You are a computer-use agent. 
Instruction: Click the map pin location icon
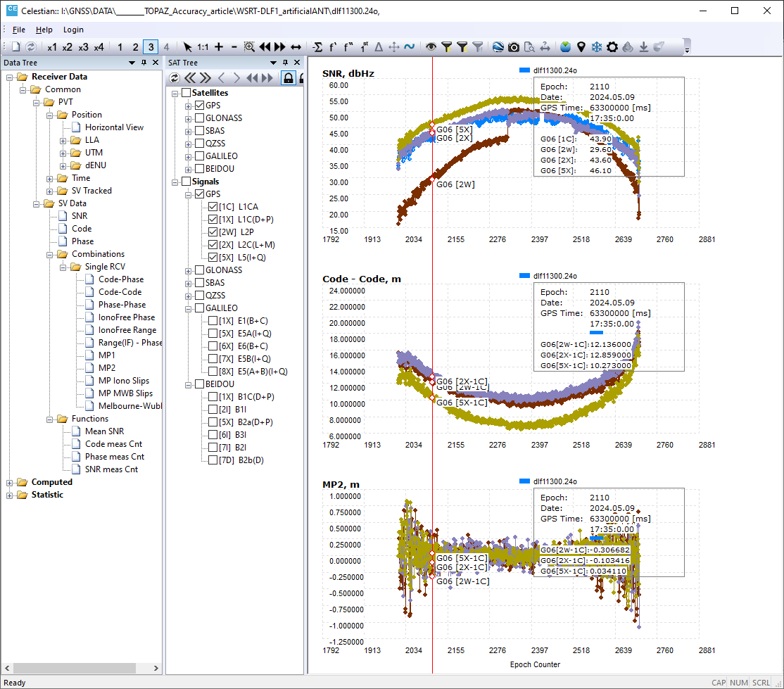(581, 47)
